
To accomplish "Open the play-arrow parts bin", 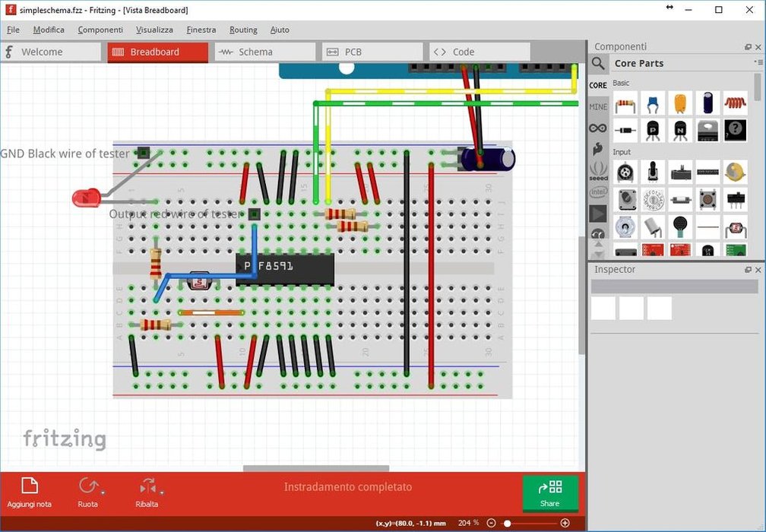I will point(598,214).
